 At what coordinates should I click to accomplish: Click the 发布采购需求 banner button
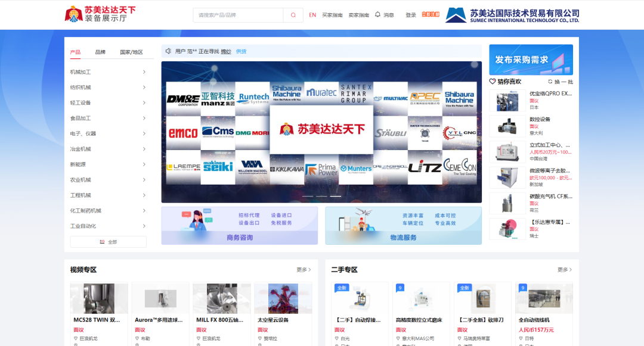pyautogui.click(x=531, y=60)
